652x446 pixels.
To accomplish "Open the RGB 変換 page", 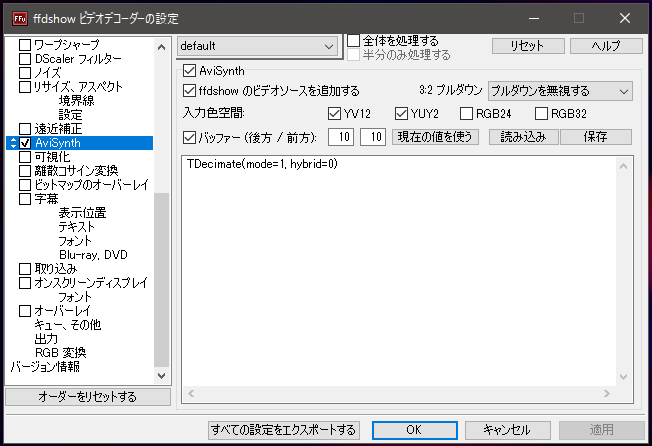I will [x=61, y=353].
